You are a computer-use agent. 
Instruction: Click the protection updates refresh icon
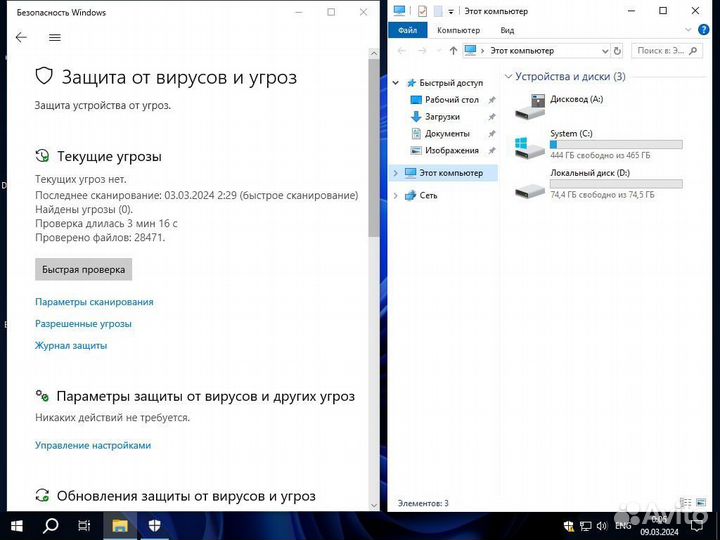[x=42, y=495]
